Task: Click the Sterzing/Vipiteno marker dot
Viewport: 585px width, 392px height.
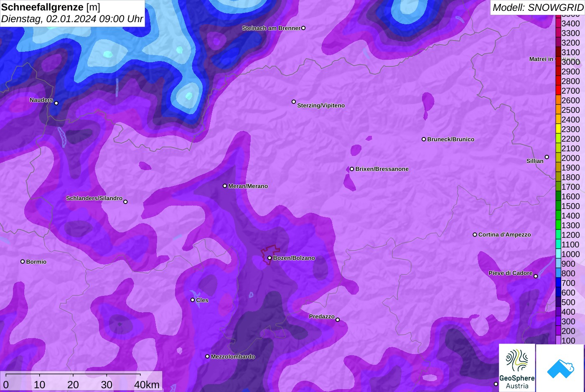Action: click(x=294, y=102)
